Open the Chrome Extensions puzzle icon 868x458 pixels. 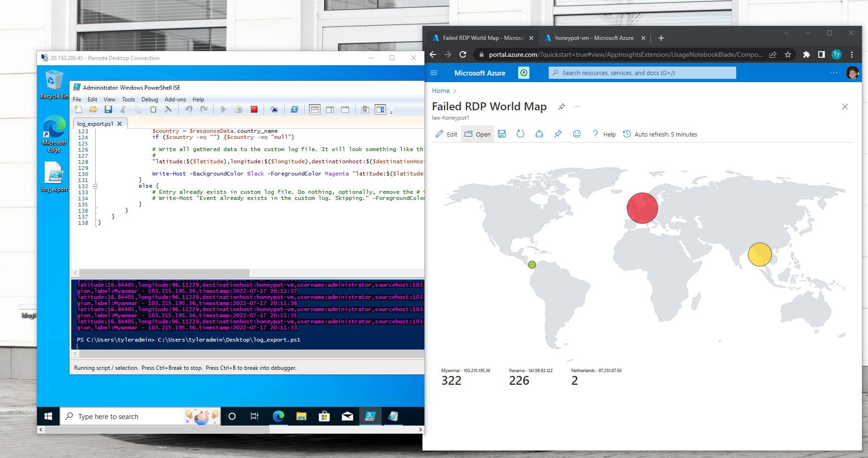point(807,54)
